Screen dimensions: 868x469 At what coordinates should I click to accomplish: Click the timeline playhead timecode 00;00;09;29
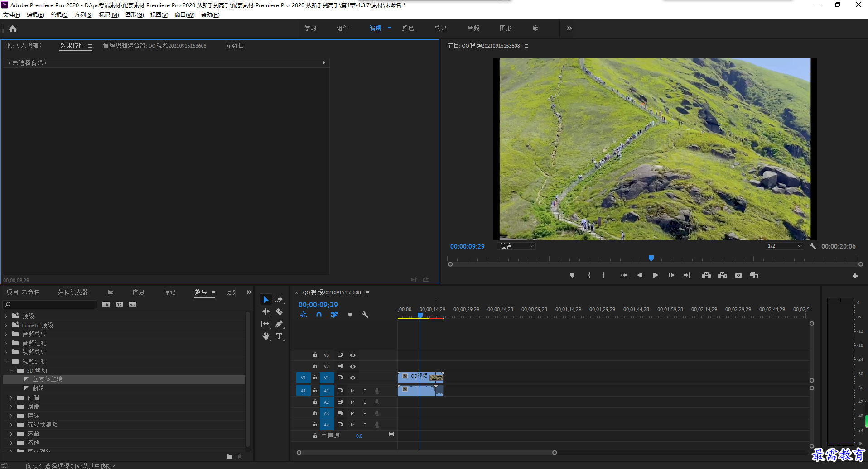point(318,305)
